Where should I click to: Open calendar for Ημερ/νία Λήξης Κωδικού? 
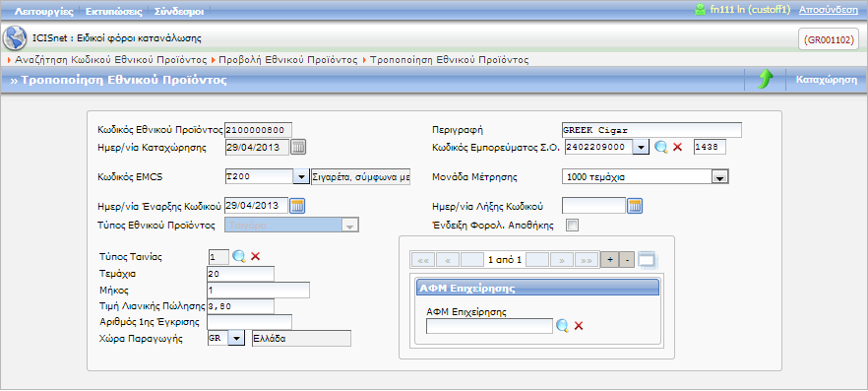click(635, 206)
